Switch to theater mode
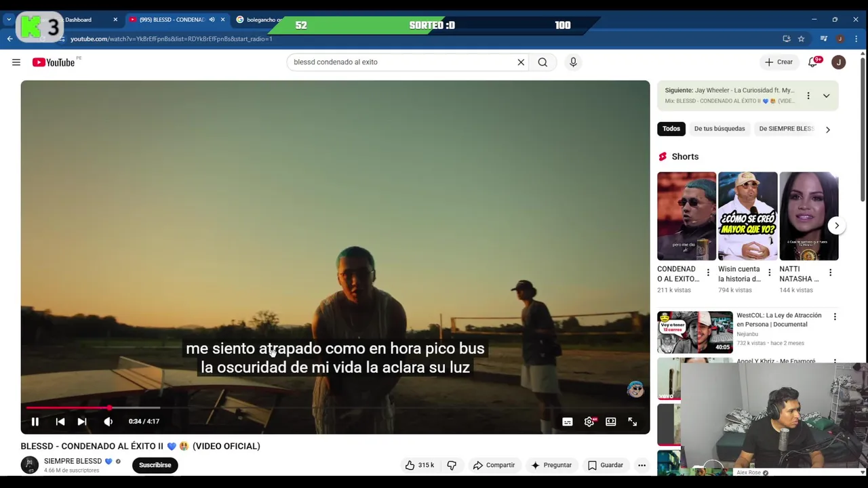868x488 pixels. click(x=611, y=422)
